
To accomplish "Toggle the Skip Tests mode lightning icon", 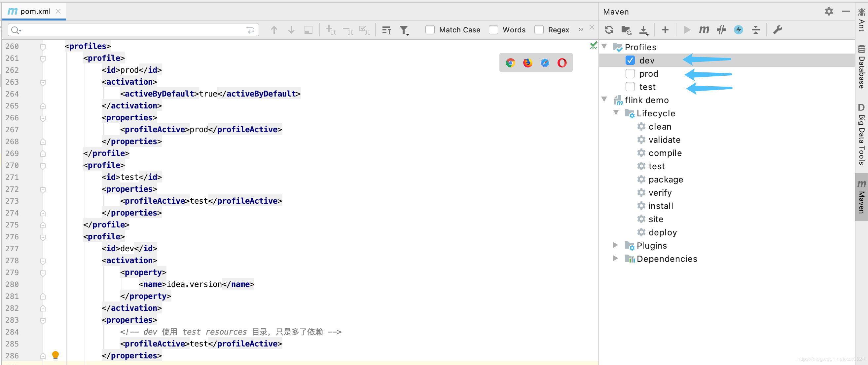I will pyautogui.click(x=738, y=30).
